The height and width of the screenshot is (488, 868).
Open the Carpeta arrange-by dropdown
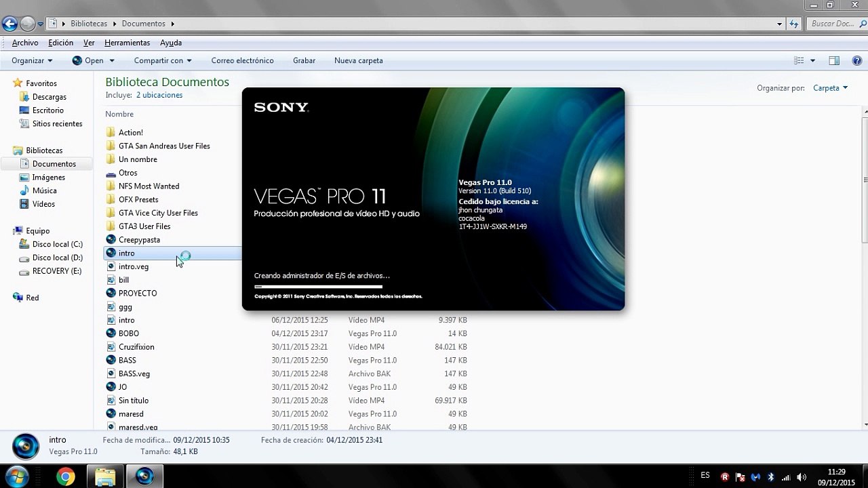(x=830, y=88)
